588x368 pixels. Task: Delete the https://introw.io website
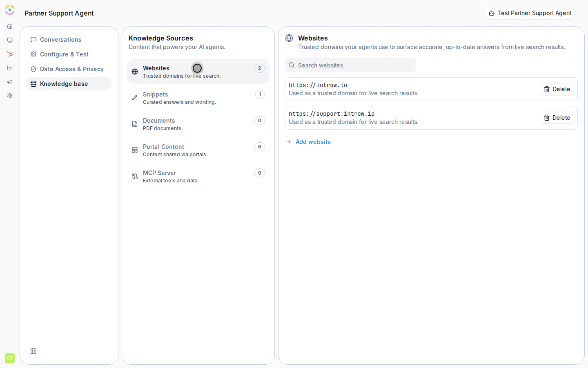tap(557, 89)
